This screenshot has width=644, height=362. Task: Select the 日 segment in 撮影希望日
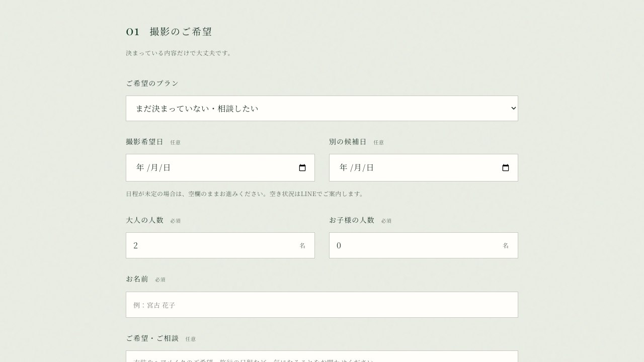[167, 167]
